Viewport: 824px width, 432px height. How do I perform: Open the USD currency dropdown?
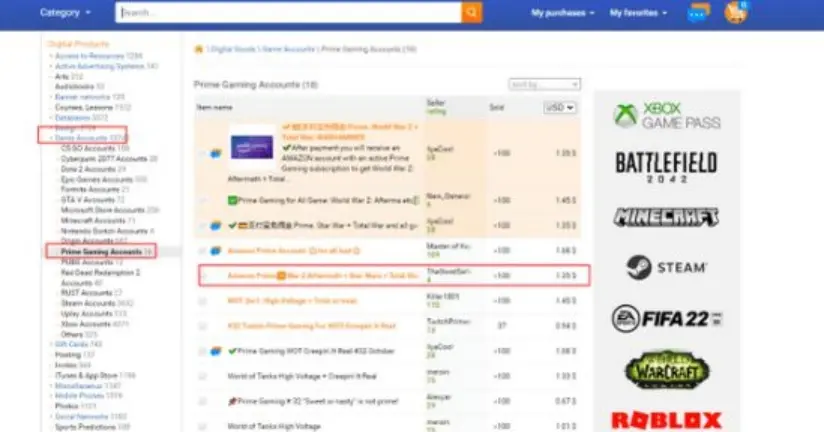coord(559,107)
